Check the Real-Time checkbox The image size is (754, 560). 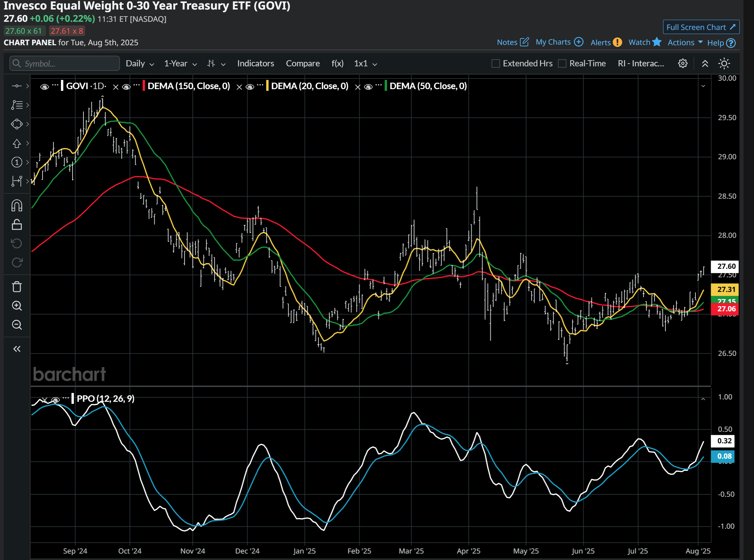562,64
